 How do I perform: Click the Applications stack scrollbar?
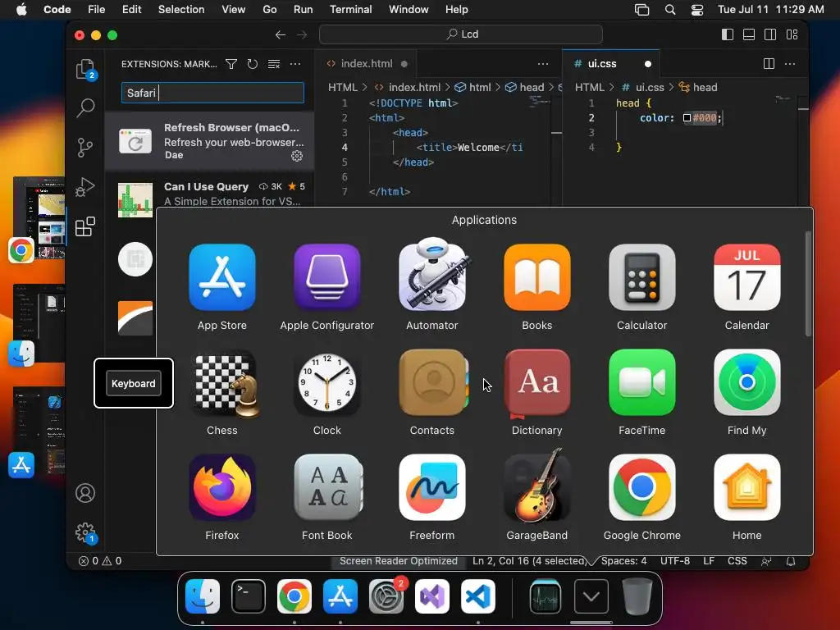[x=808, y=284]
